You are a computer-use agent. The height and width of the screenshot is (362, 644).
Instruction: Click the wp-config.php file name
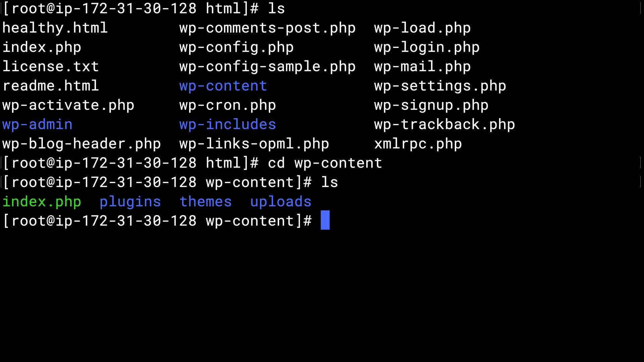pos(236,47)
